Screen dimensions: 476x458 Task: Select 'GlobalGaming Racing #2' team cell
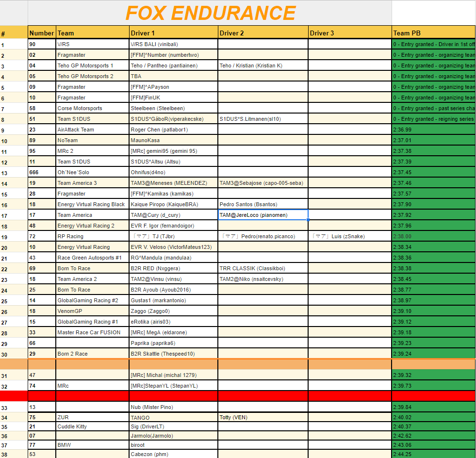coord(93,300)
